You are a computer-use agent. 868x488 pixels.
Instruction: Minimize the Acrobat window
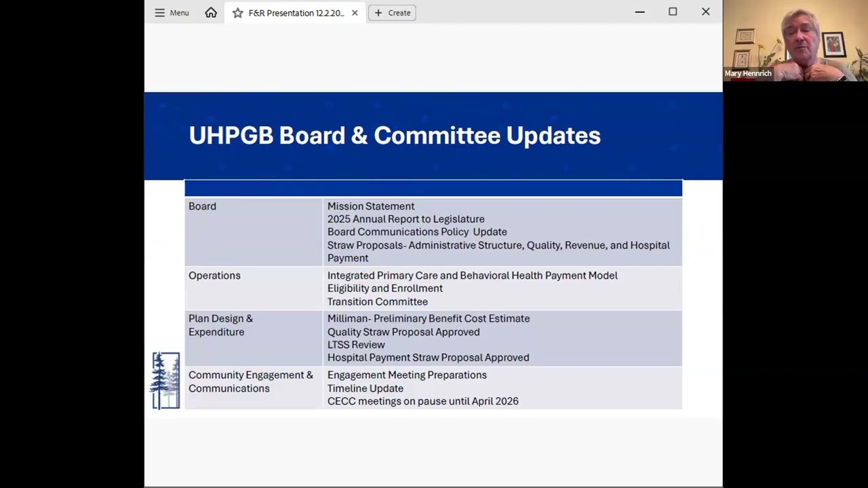click(639, 12)
